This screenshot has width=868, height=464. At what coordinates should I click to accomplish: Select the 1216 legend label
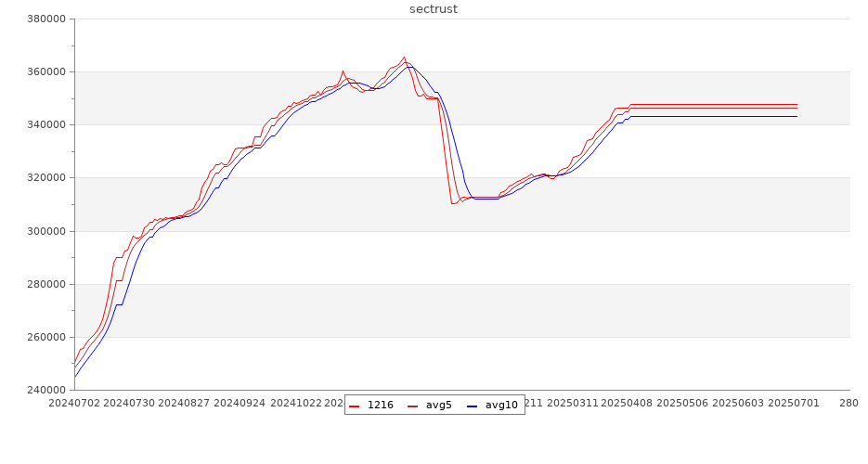(x=380, y=406)
